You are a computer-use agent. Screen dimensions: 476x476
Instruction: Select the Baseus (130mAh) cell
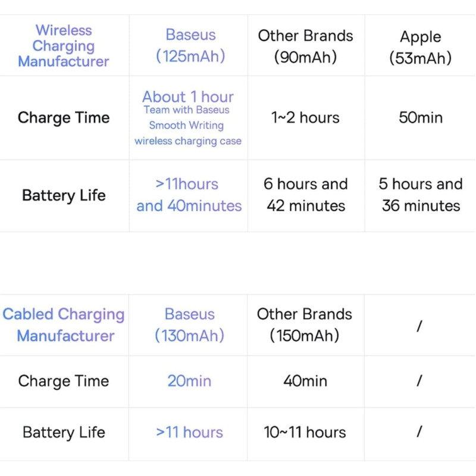(190, 325)
